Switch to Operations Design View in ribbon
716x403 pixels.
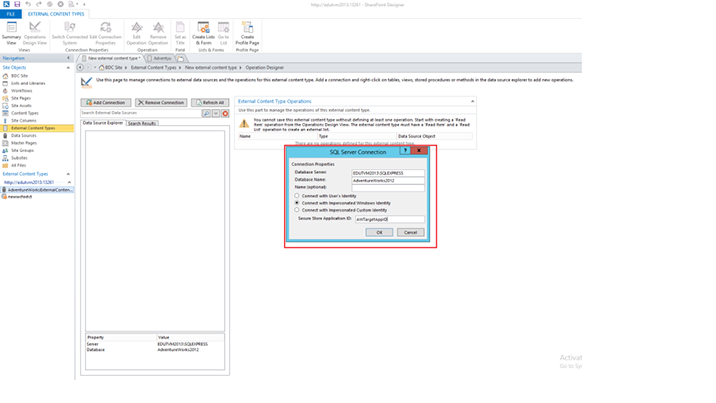tap(35, 33)
